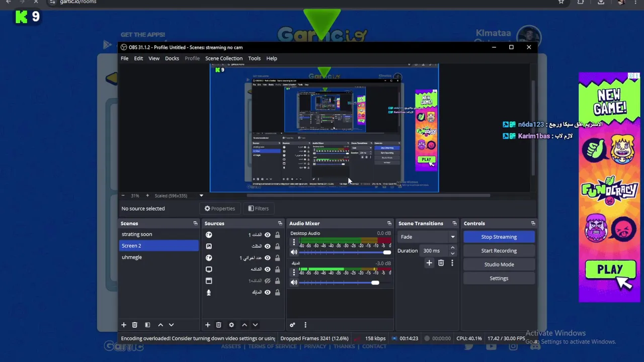Click Start Recording button
The height and width of the screenshot is (362, 644).
pyautogui.click(x=499, y=250)
